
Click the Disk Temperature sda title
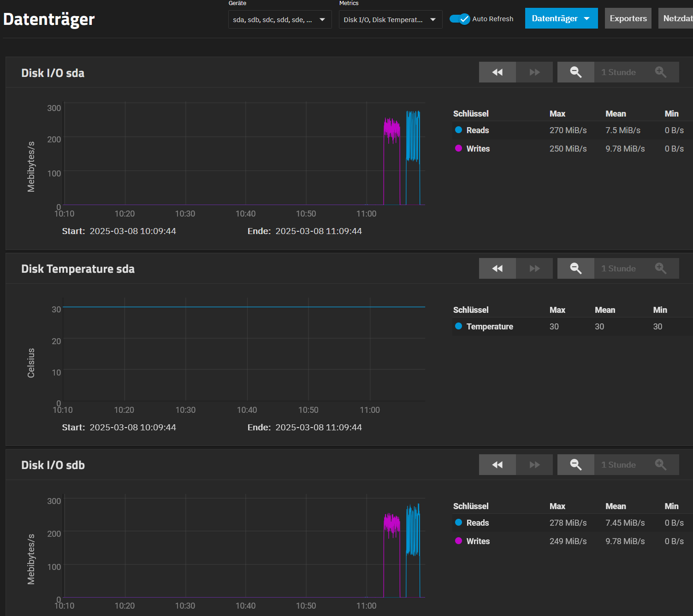(78, 269)
